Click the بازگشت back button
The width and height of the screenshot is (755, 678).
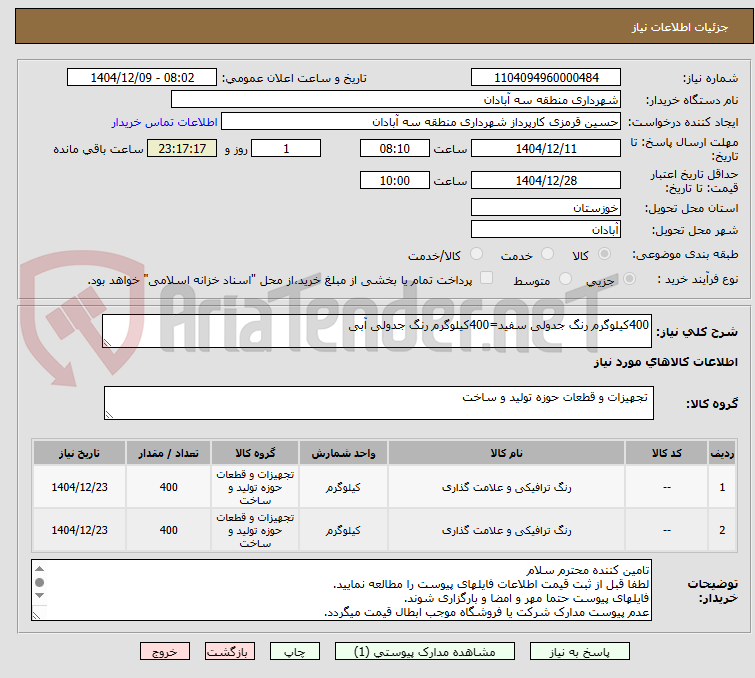tap(230, 652)
